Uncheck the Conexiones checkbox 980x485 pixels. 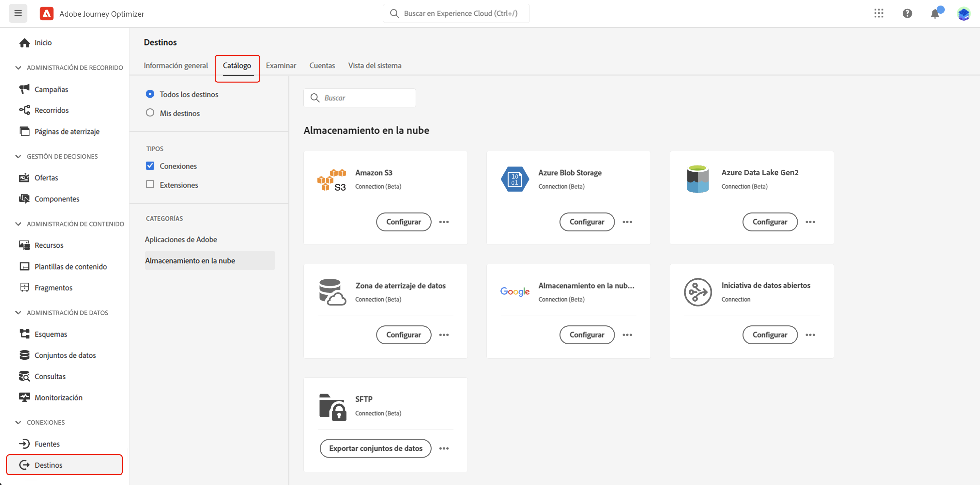click(x=150, y=165)
